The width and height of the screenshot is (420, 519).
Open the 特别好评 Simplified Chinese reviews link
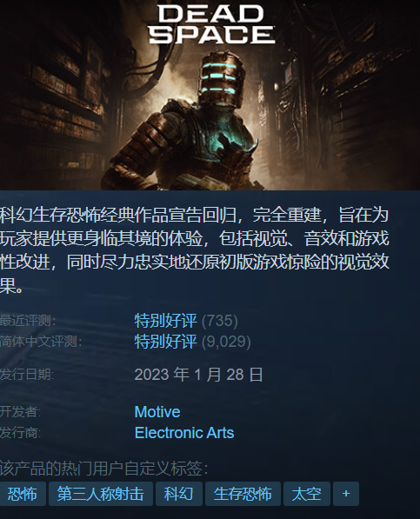click(165, 342)
